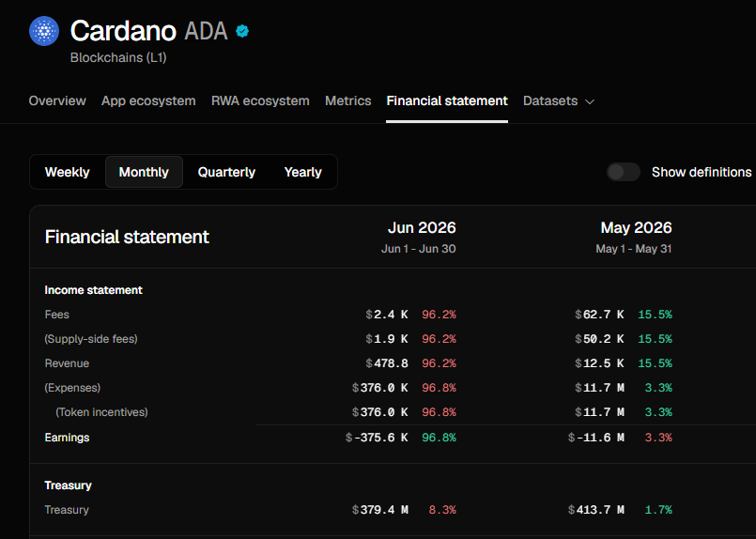The image size is (756, 539).
Task: Click the Revenue row label
Action: (67, 363)
